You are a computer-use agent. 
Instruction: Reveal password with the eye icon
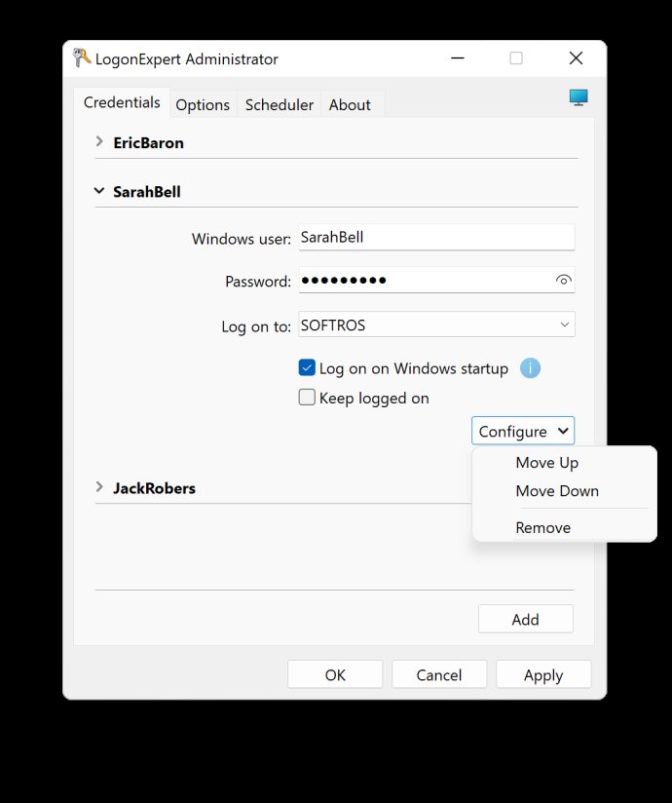point(563,280)
